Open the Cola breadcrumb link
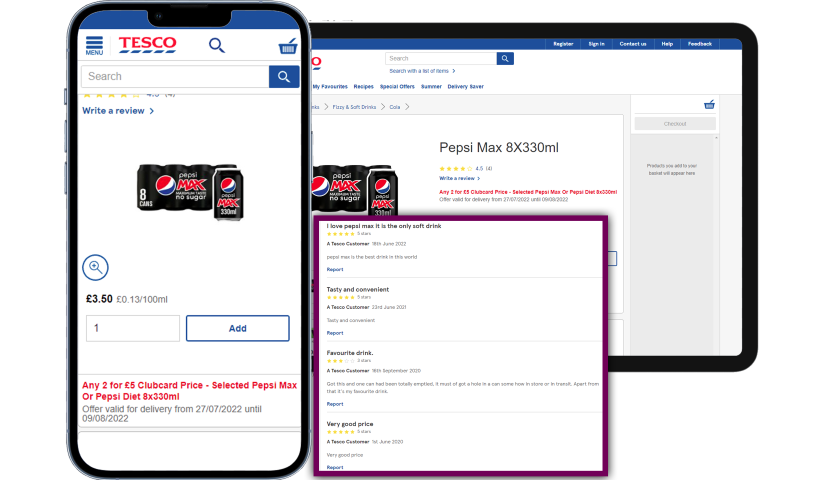The image size is (823, 480). coord(395,107)
